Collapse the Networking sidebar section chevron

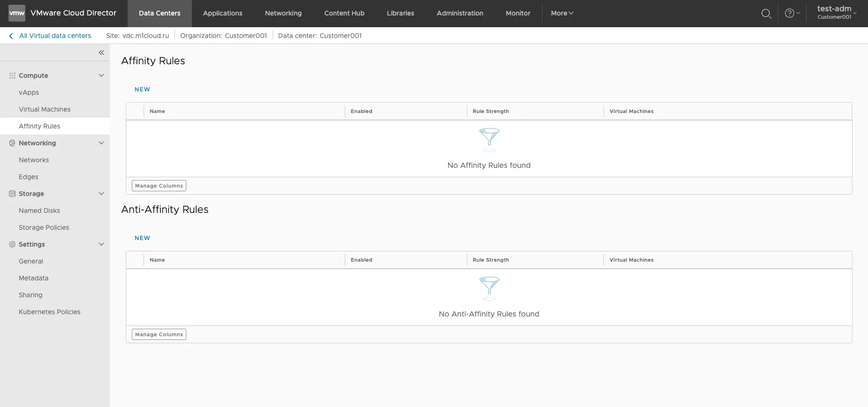pyautogui.click(x=101, y=143)
